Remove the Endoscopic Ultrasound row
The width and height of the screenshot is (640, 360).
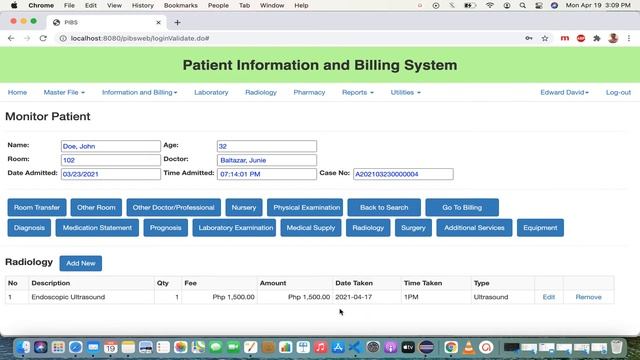click(588, 297)
